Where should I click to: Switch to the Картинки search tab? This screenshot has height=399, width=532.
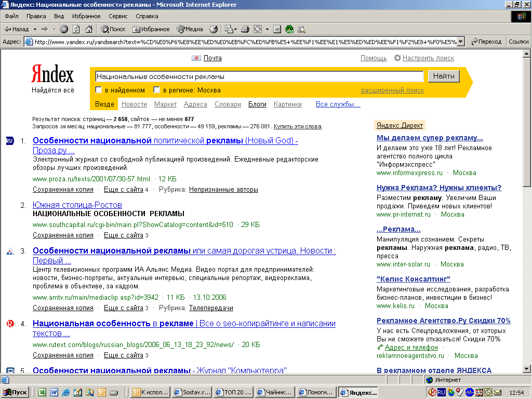point(287,104)
